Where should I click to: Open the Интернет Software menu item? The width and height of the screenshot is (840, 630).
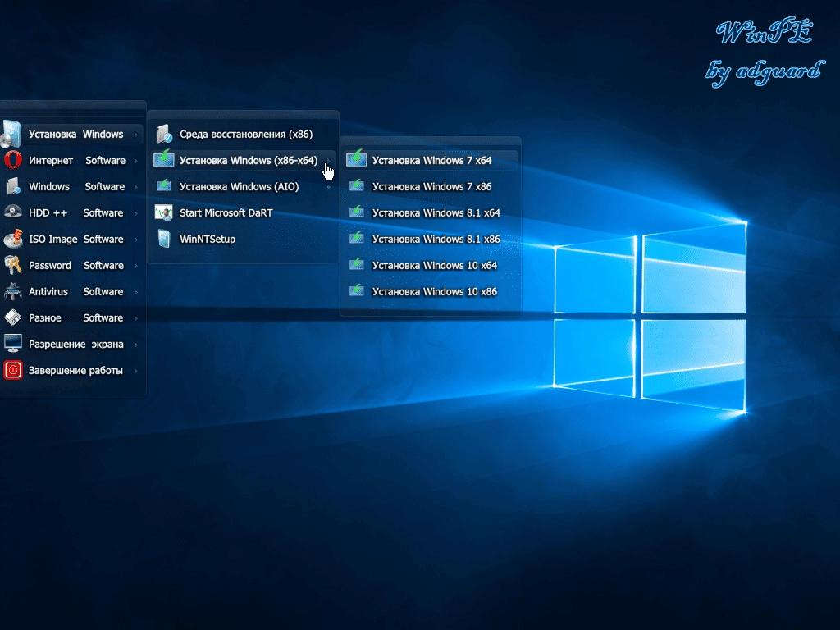72,160
